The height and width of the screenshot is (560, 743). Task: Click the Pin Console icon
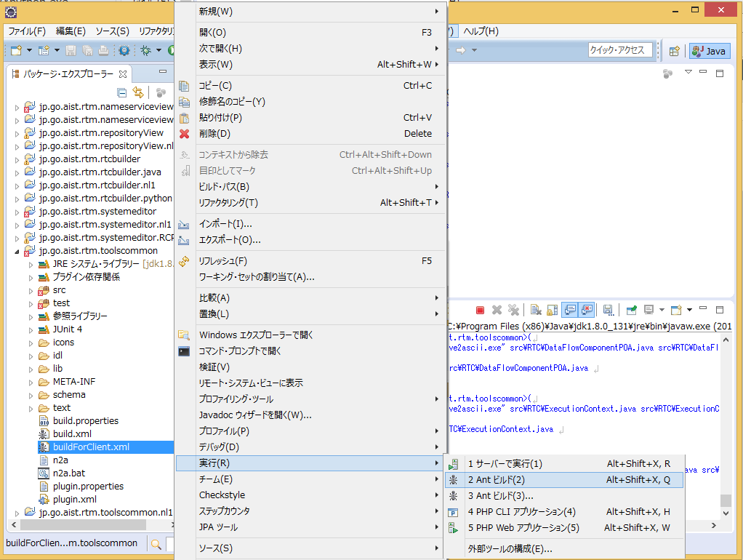[x=632, y=310]
